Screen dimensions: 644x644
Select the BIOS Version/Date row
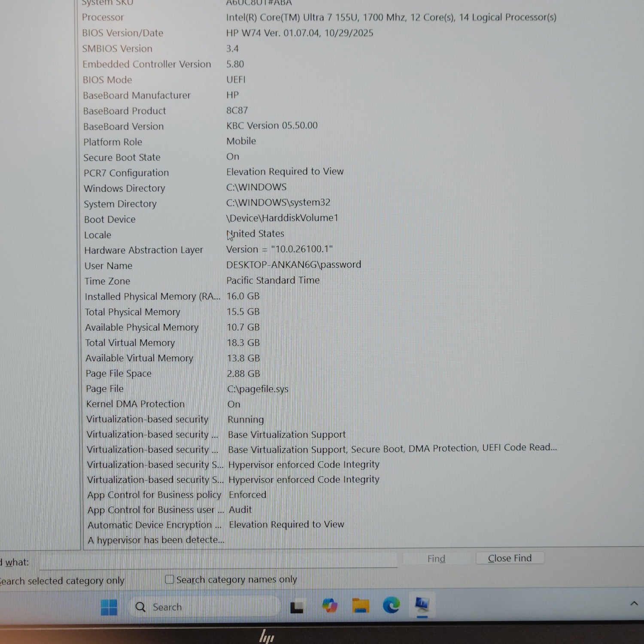tap(123, 33)
